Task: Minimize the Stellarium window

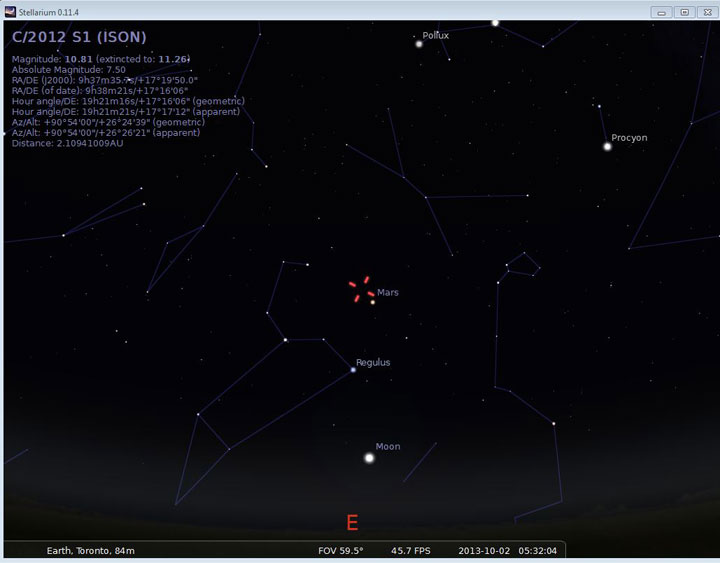Action: point(662,12)
